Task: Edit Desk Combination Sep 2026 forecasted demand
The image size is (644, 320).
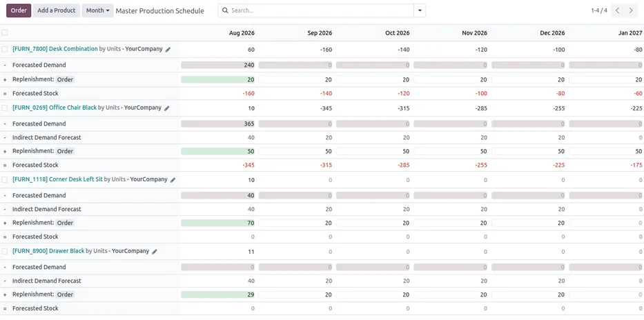Action: click(295, 65)
